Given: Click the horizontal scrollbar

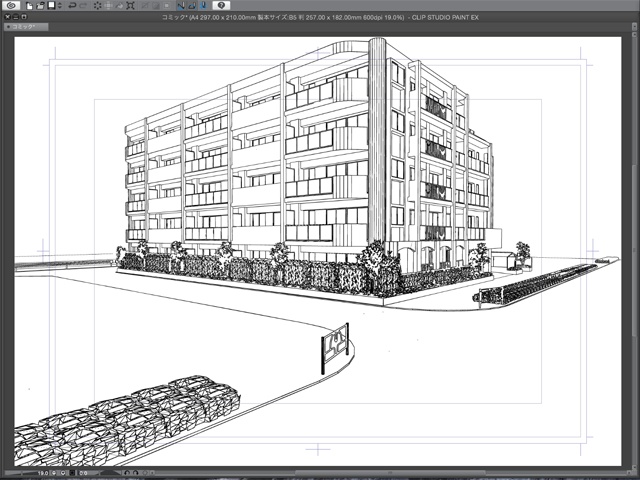Looking at the screenshot, I should (x=390, y=473).
